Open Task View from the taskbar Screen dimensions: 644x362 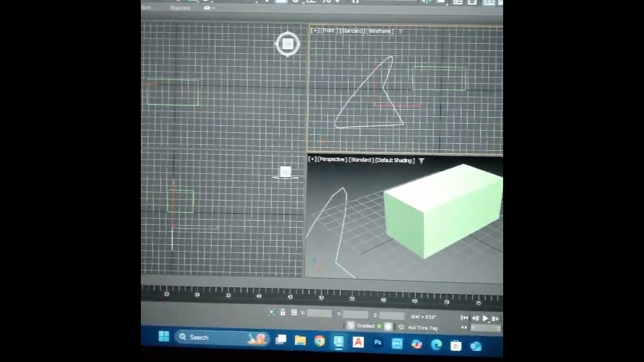tap(281, 340)
